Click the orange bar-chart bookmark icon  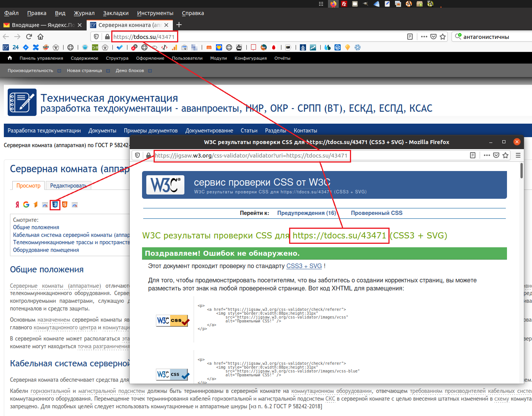pos(174,47)
